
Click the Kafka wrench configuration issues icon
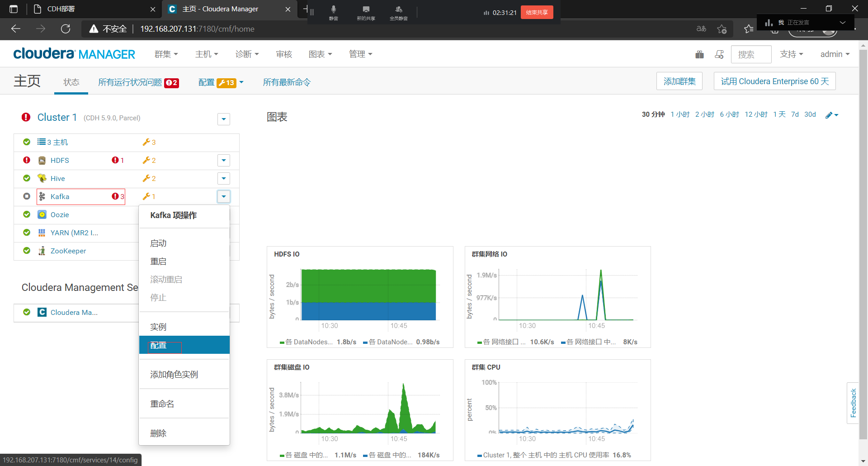coord(146,196)
